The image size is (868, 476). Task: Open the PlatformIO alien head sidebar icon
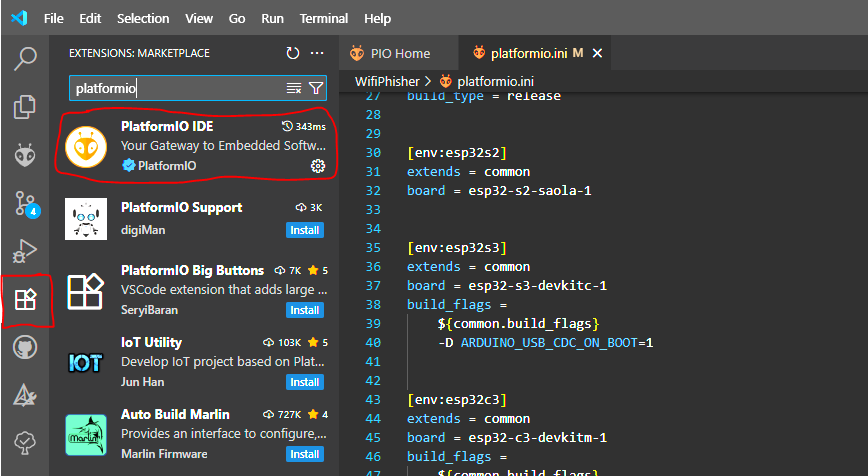[25, 155]
